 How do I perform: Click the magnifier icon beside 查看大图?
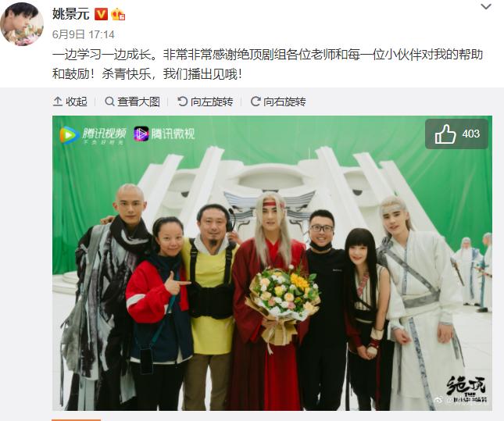(x=109, y=102)
